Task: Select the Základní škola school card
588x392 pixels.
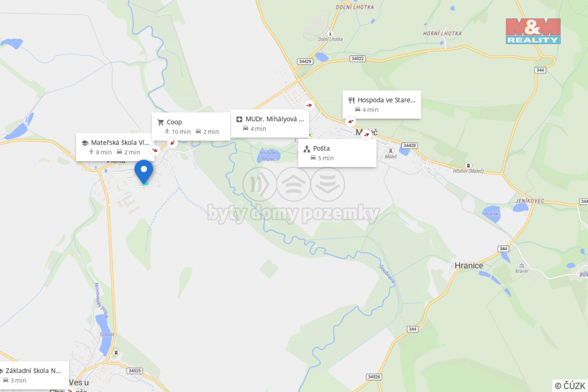Action: click(34, 375)
